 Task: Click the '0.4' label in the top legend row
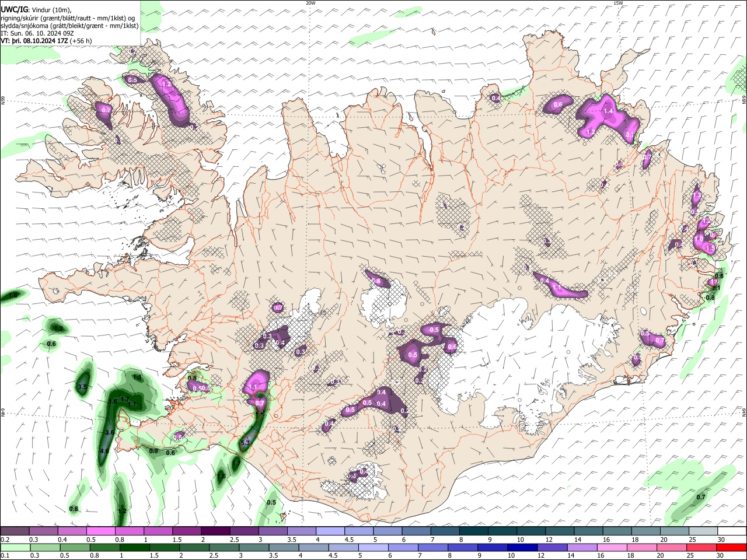pyautogui.click(x=62, y=540)
